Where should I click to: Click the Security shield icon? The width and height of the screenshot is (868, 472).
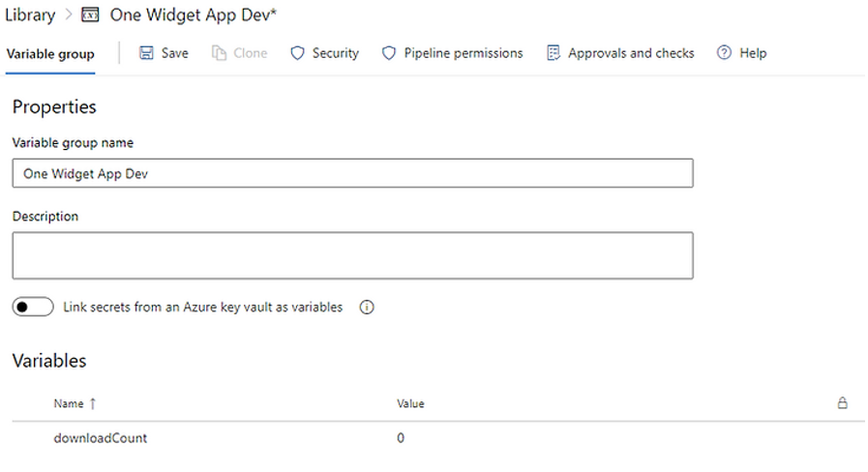point(298,53)
